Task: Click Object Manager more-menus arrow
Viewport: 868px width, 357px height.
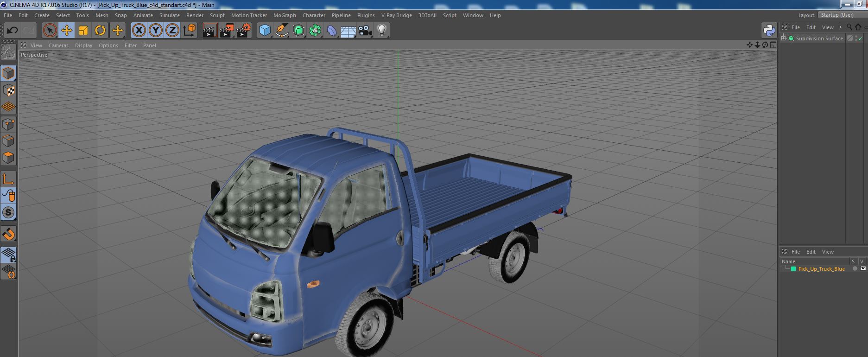Action: (x=840, y=27)
